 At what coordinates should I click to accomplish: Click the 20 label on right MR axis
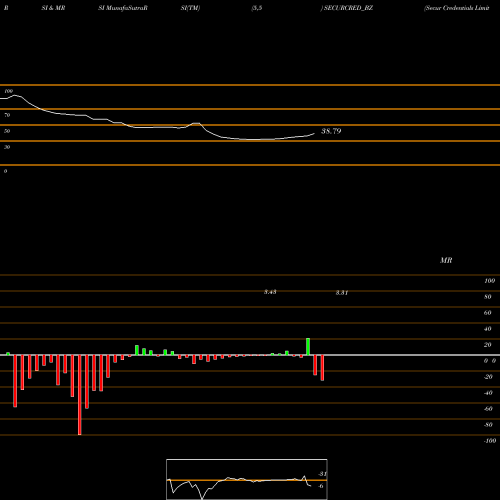(x=488, y=345)
